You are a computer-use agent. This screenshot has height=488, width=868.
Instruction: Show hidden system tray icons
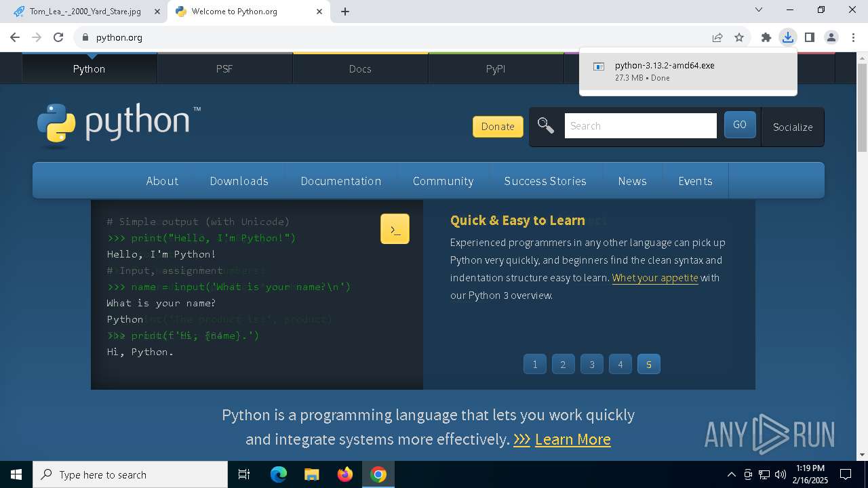click(x=731, y=474)
